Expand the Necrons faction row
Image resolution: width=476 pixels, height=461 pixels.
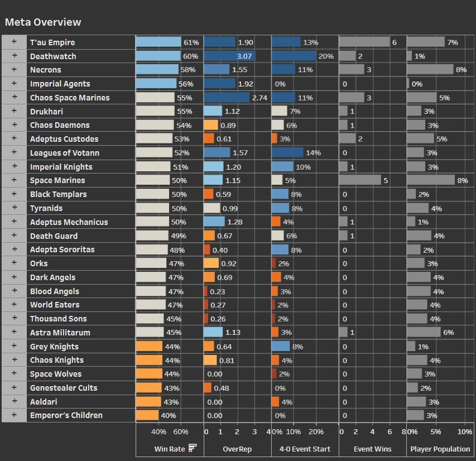pos(14,70)
